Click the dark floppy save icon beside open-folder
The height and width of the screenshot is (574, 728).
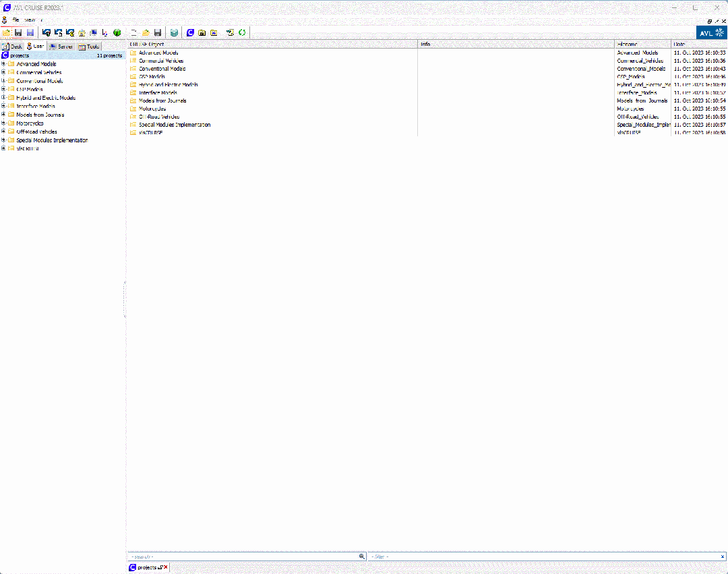[x=18, y=32]
